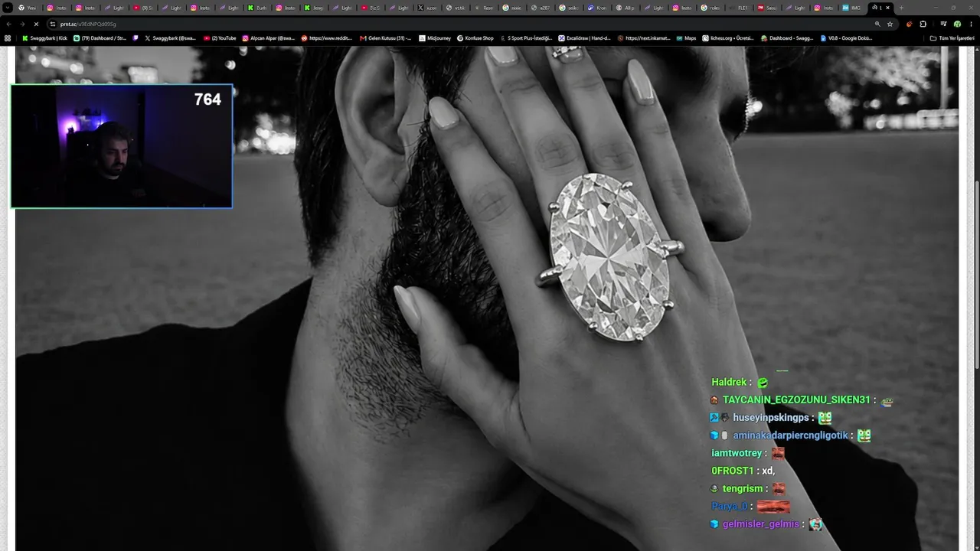This screenshot has width=980, height=551.
Task: Switch to the IMG tab
Action: click(852, 8)
